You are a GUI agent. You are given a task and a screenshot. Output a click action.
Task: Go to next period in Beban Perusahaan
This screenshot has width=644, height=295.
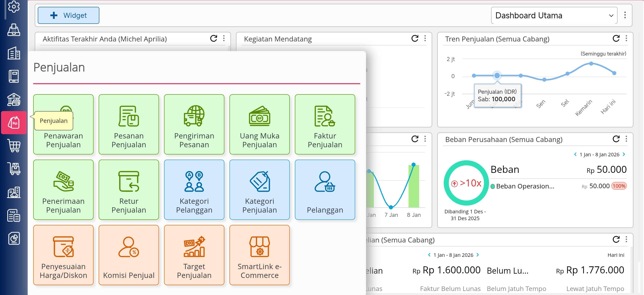coord(624,154)
